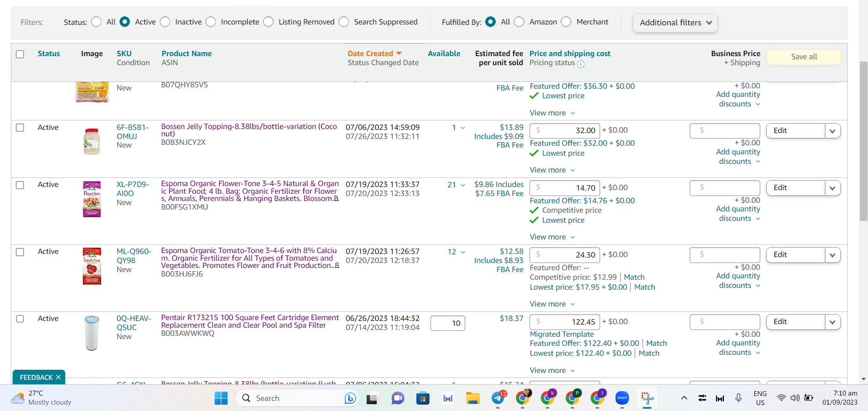Choose Fulfilled By Amazon radio button
The width and height of the screenshot is (868, 411).
point(519,22)
